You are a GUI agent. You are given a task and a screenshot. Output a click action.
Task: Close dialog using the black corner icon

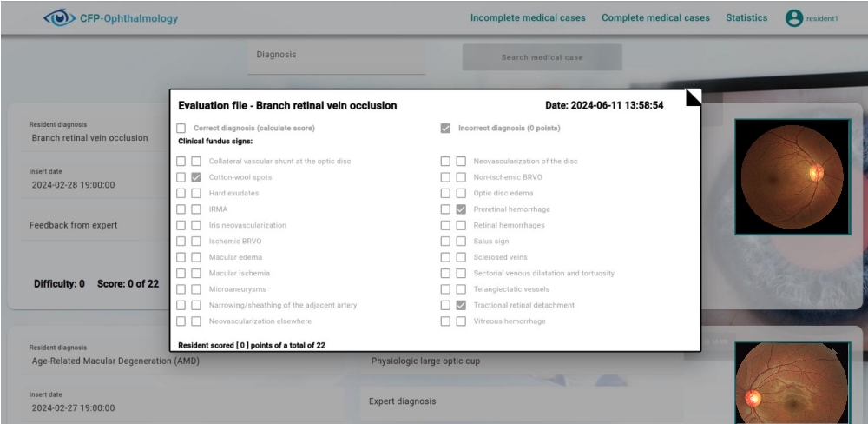pyautogui.click(x=693, y=96)
